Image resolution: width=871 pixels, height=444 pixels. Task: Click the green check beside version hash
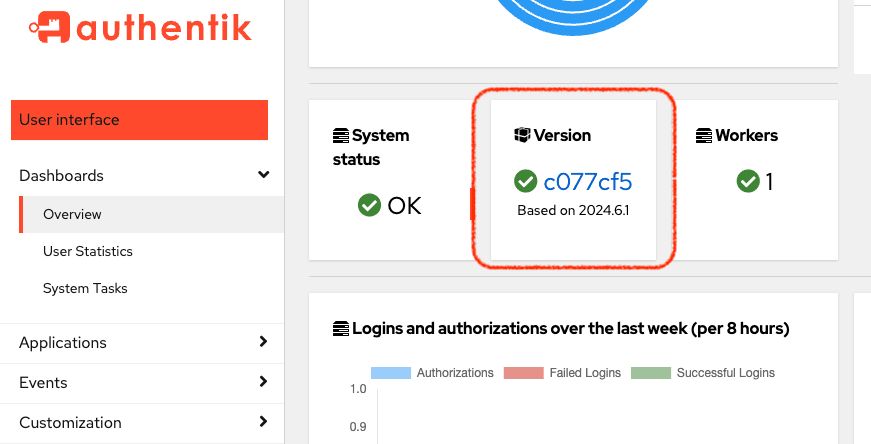tap(525, 181)
